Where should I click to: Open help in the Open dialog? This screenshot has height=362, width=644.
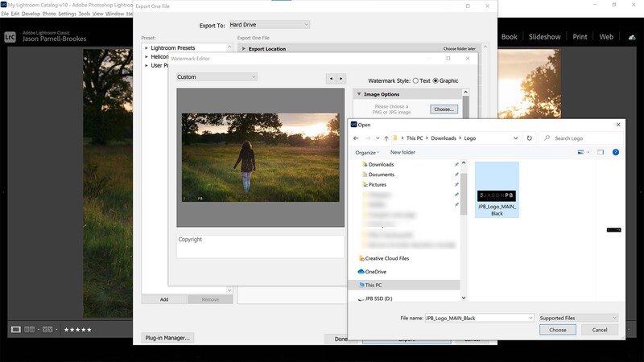[616, 152]
